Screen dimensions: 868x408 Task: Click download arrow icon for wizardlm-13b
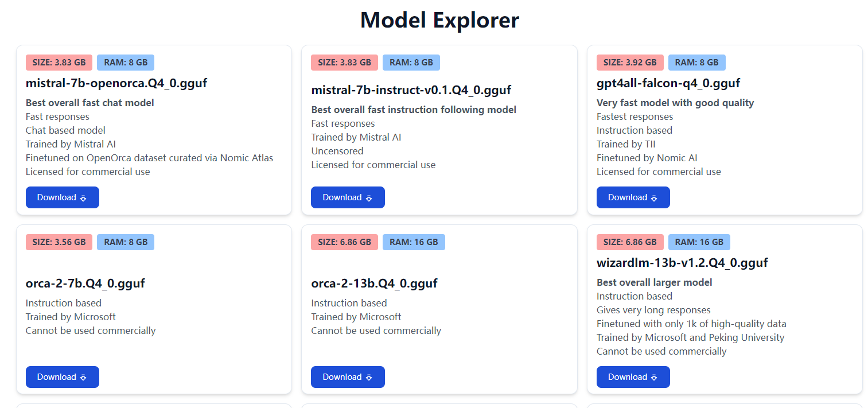tap(654, 378)
